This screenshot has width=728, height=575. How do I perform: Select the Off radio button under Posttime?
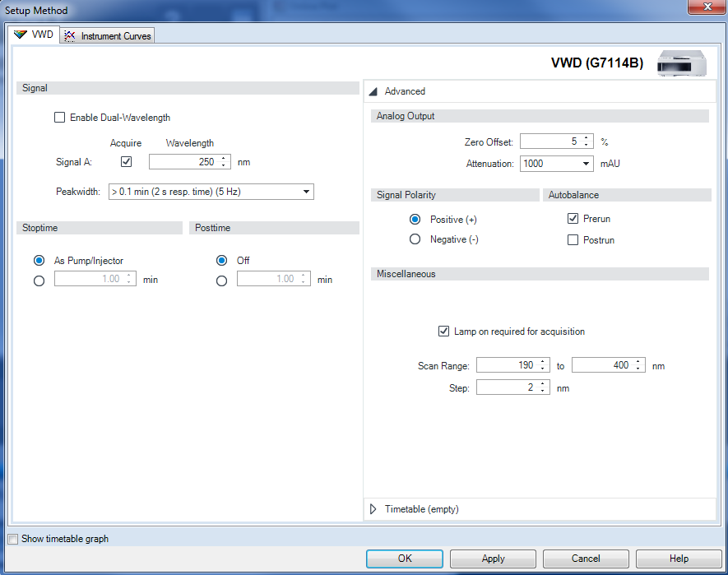(x=221, y=260)
